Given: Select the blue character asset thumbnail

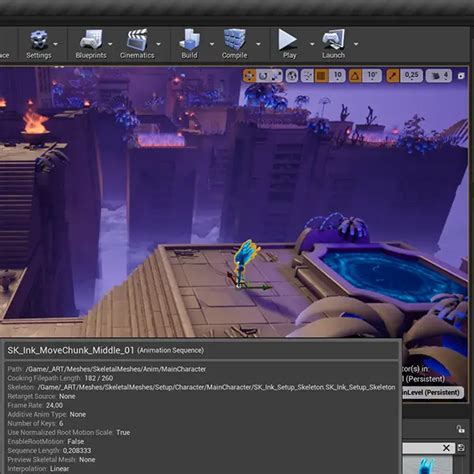Looking at the screenshot, I should [x=427, y=465].
